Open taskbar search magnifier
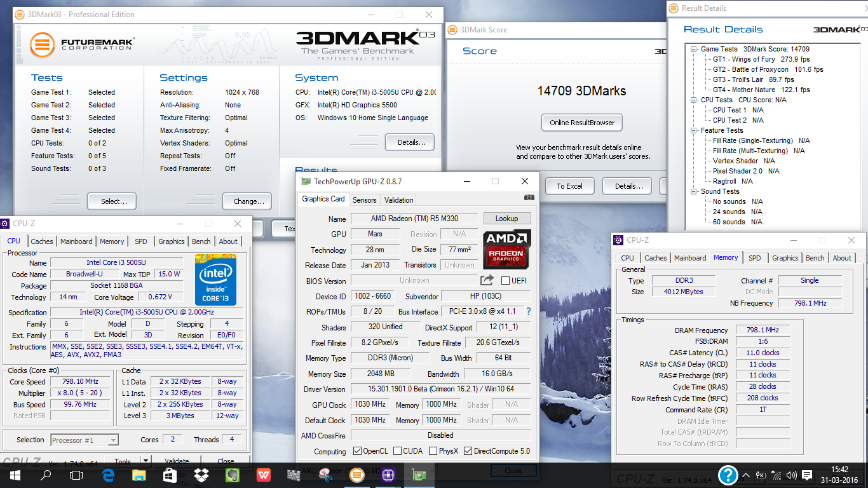 click(x=46, y=475)
